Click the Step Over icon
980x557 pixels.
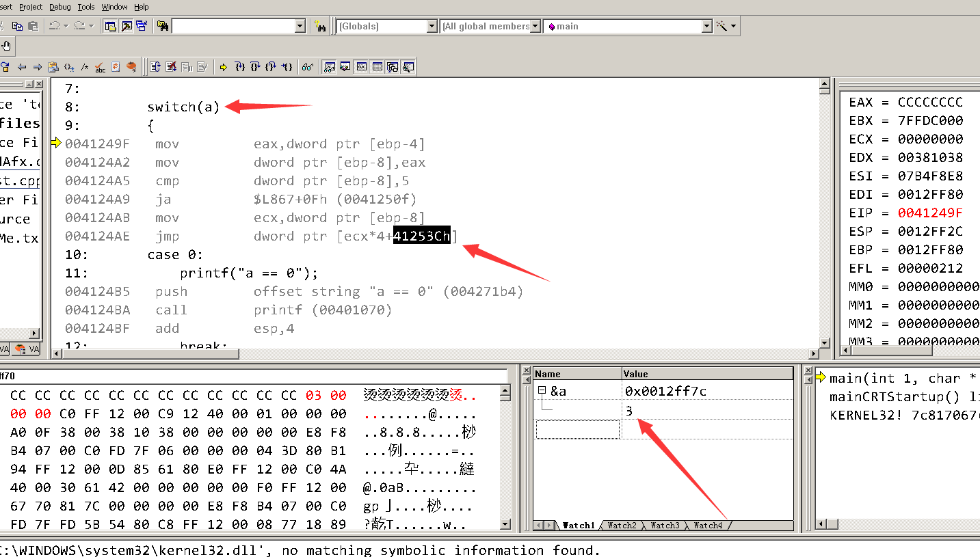click(255, 67)
